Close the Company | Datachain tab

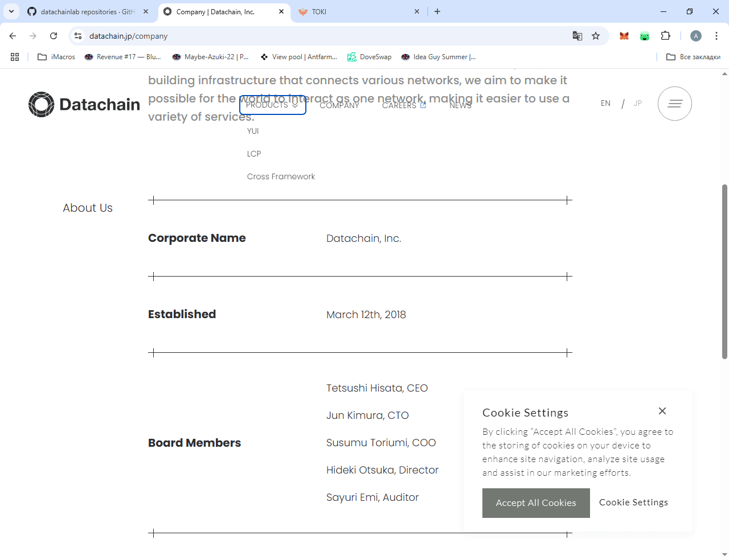point(281,11)
